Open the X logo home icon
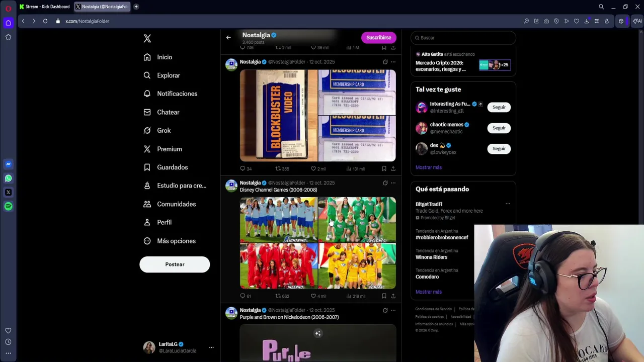Image resolution: width=644 pixels, height=362 pixels. (x=147, y=38)
